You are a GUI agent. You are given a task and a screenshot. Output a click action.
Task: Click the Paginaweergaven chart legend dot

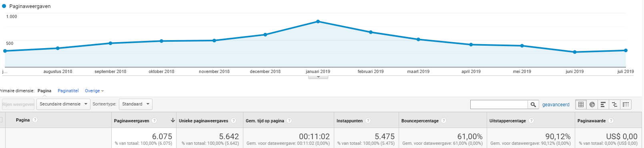click(x=4, y=6)
